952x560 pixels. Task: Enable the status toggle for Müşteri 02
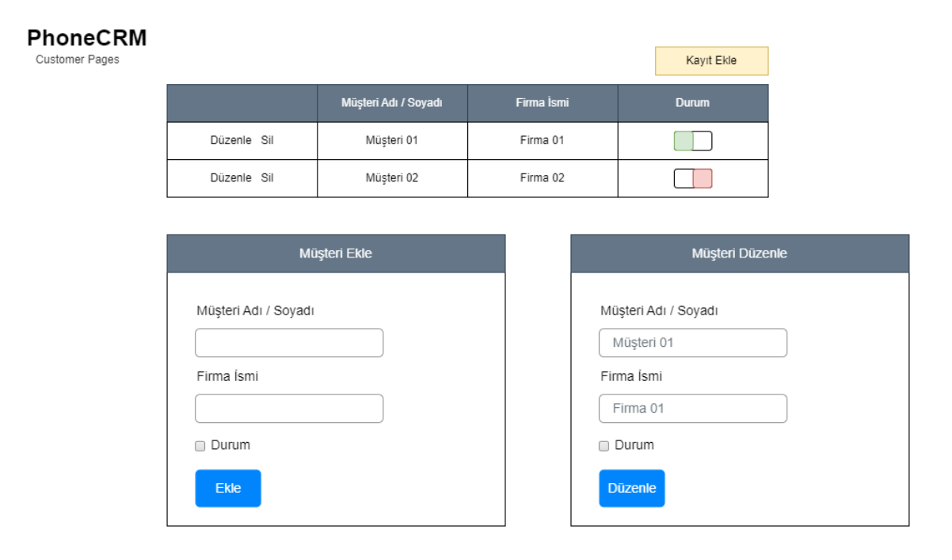click(x=692, y=177)
